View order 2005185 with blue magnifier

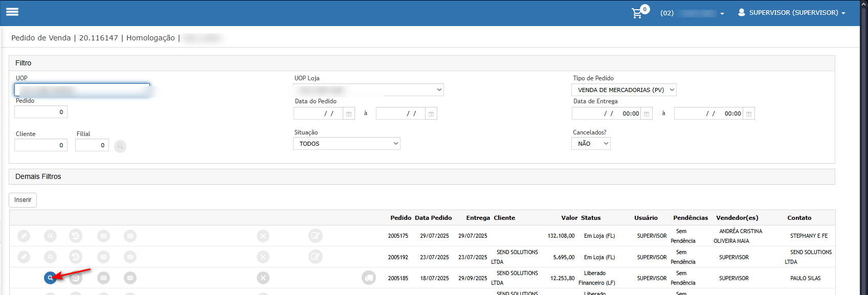pyautogui.click(x=50, y=278)
